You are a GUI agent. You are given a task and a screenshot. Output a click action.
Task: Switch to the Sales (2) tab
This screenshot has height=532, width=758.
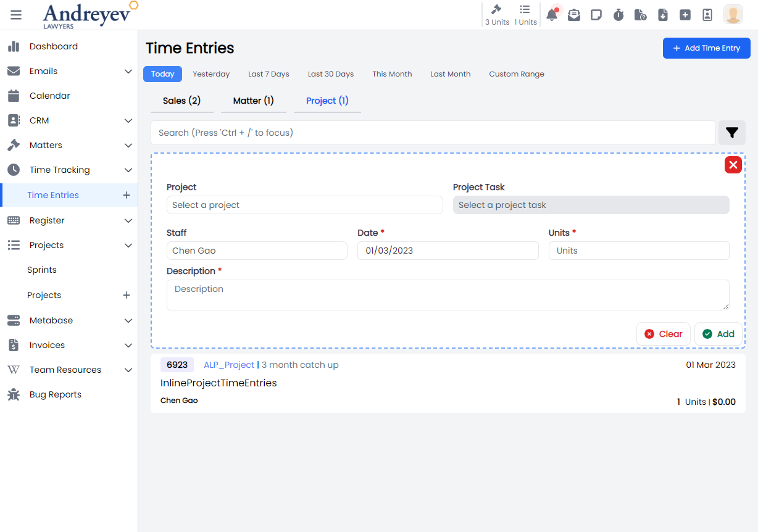(x=181, y=101)
